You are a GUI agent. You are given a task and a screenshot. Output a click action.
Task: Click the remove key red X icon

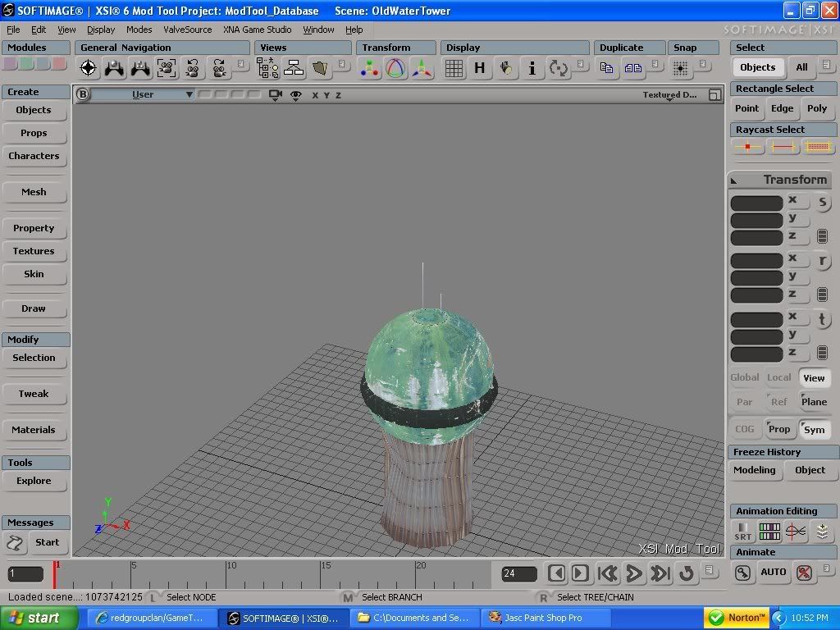click(x=804, y=573)
